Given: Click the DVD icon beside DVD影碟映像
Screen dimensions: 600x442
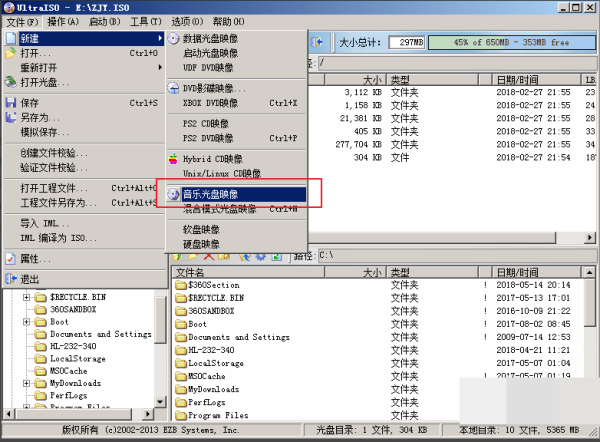Looking at the screenshot, I should click(173, 88).
